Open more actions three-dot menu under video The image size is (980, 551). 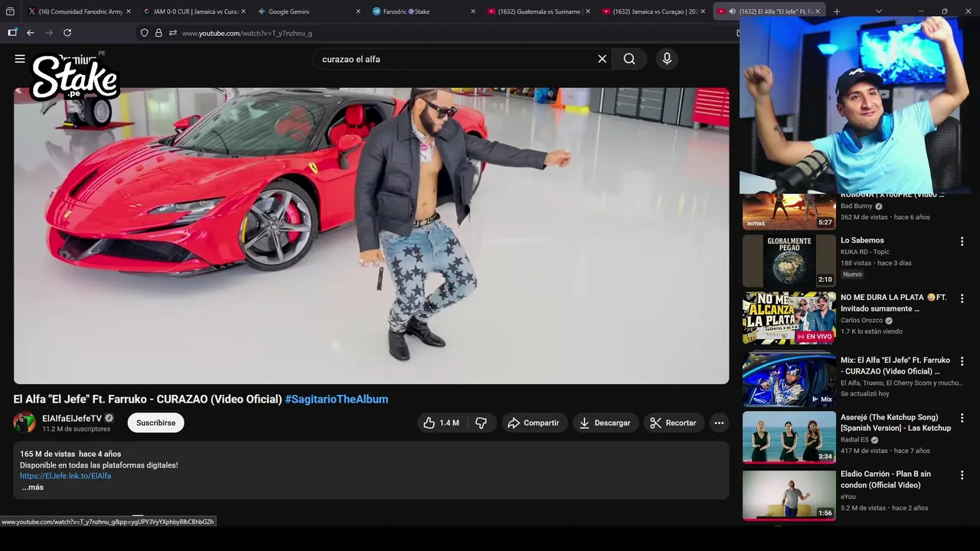coord(718,422)
